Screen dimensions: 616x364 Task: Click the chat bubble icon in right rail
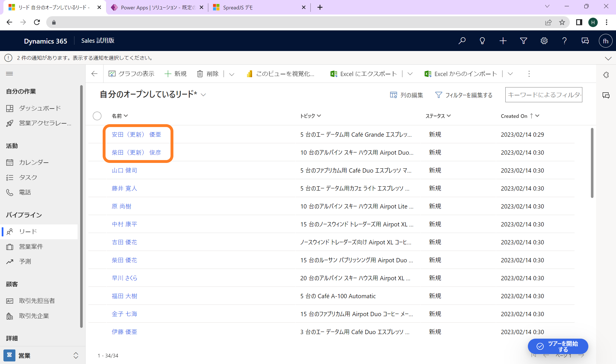pyautogui.click(x=606, y=95)
